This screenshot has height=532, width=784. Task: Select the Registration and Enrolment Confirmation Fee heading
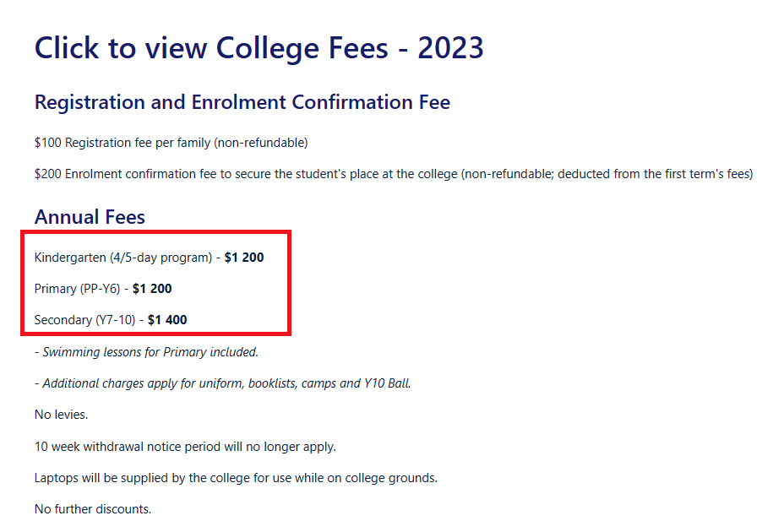pyautogui.click(x=242, y=102)
